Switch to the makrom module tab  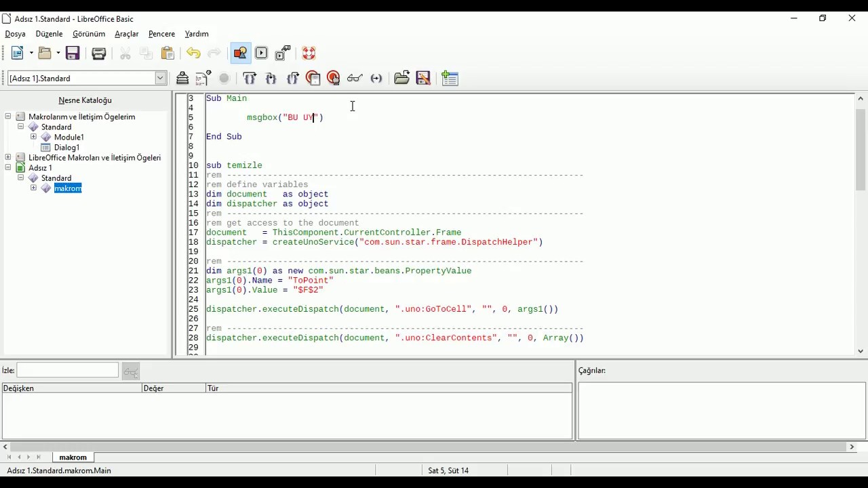pos(73,457)
